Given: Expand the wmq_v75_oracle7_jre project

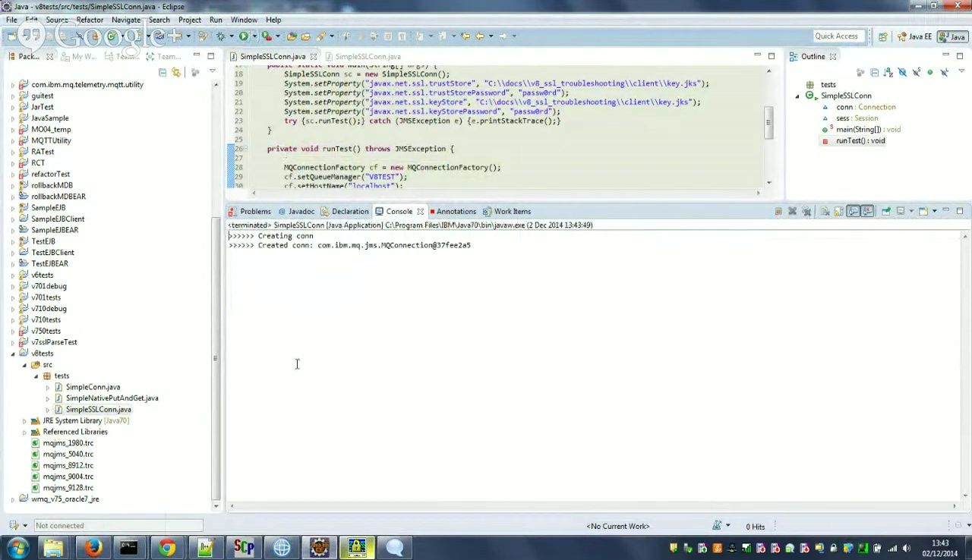Looking at the screenshot, I should [13, 499].
